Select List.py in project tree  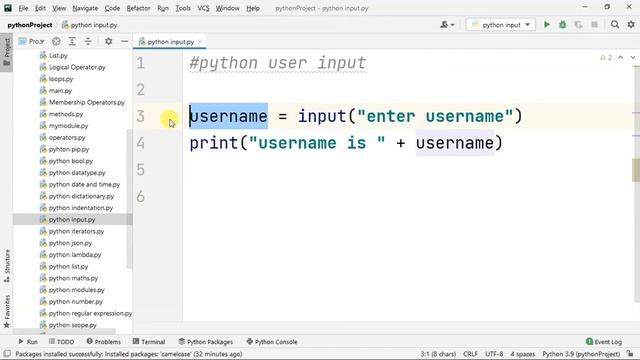58,56
